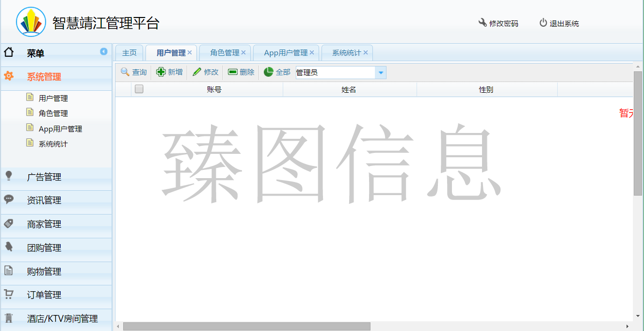
Task: Expand the 商家管理 menu section
Action: click(x=44, y=224)
